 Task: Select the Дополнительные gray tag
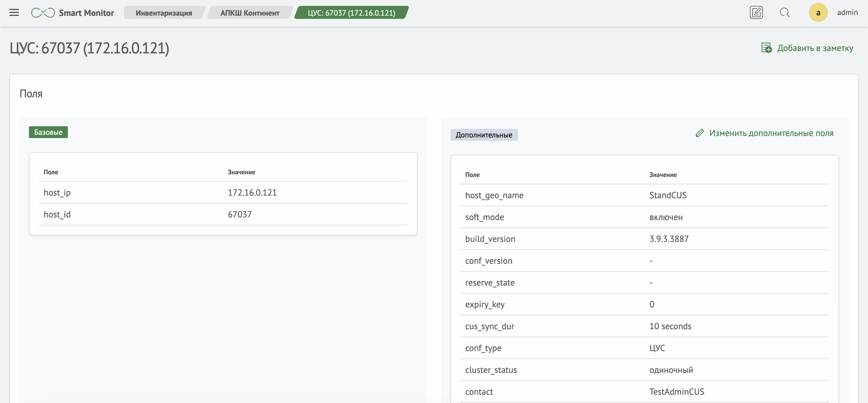pyautogui.click(x=484, y=135)
